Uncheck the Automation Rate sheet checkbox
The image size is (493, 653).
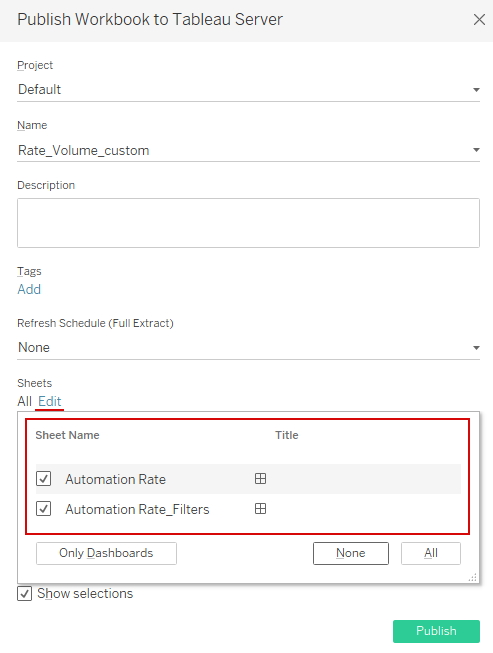(x=43, y=479)
